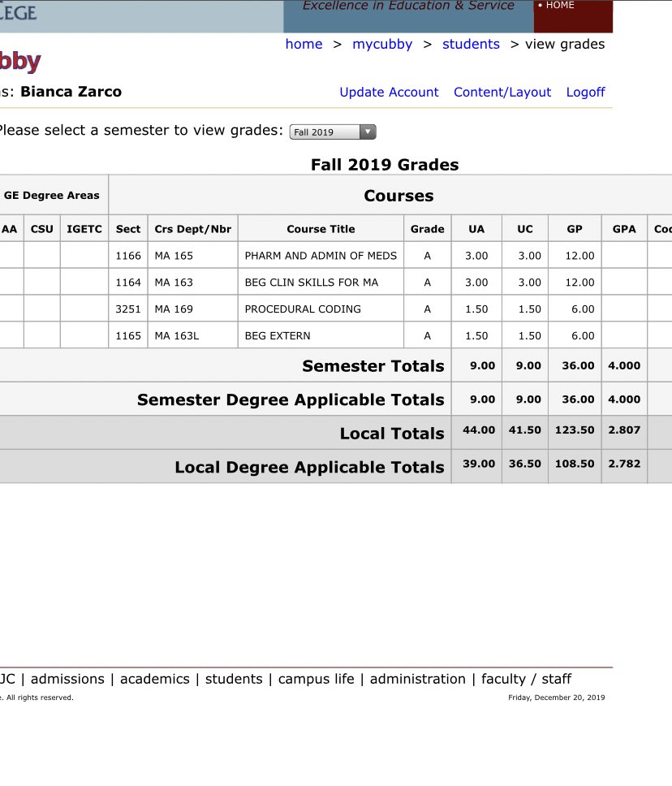This screenshot has height=786, width=672.
Task: Select the BEG CLIN SKILLS FOR MA title
Action: pos(311,283)
